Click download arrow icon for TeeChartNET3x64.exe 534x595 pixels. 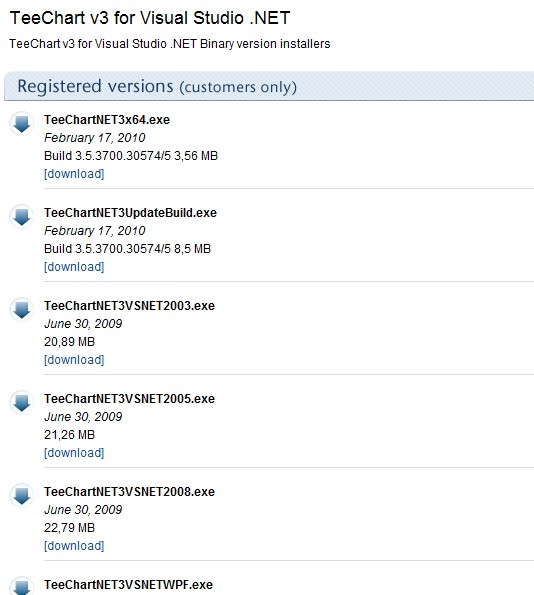(22, 123)
